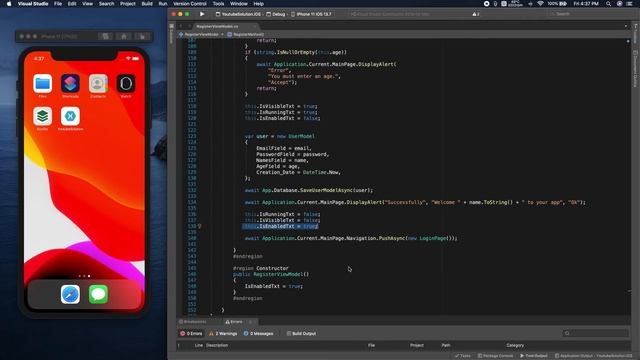Open the Application Output pad button

pyautogui.click(x=593, y=356)
